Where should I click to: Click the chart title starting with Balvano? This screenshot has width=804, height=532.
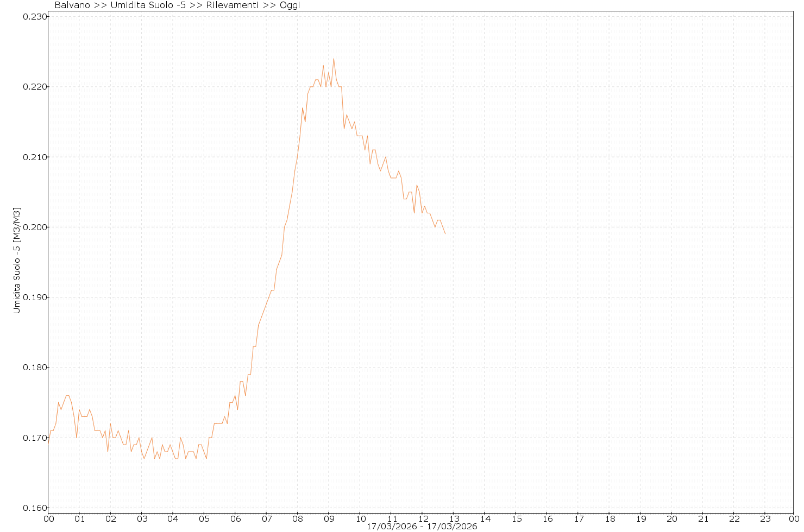pos(177,5)
